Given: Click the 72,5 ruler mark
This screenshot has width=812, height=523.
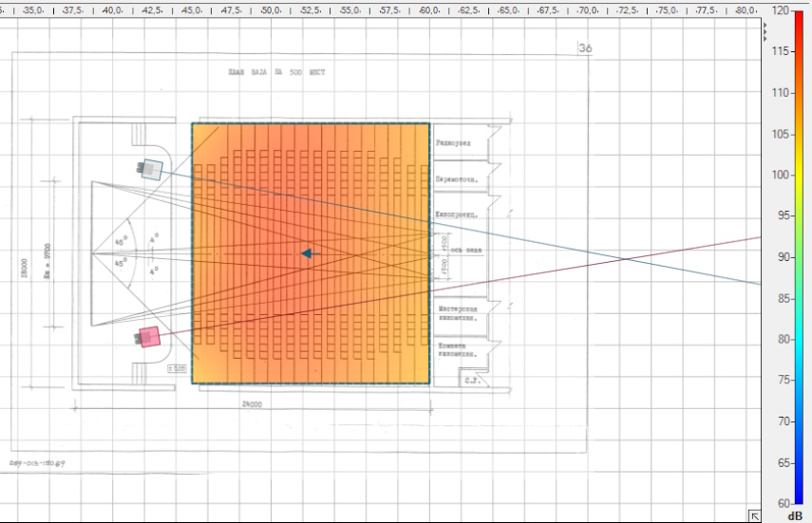Looking at the screenshot, I should 627,10.
